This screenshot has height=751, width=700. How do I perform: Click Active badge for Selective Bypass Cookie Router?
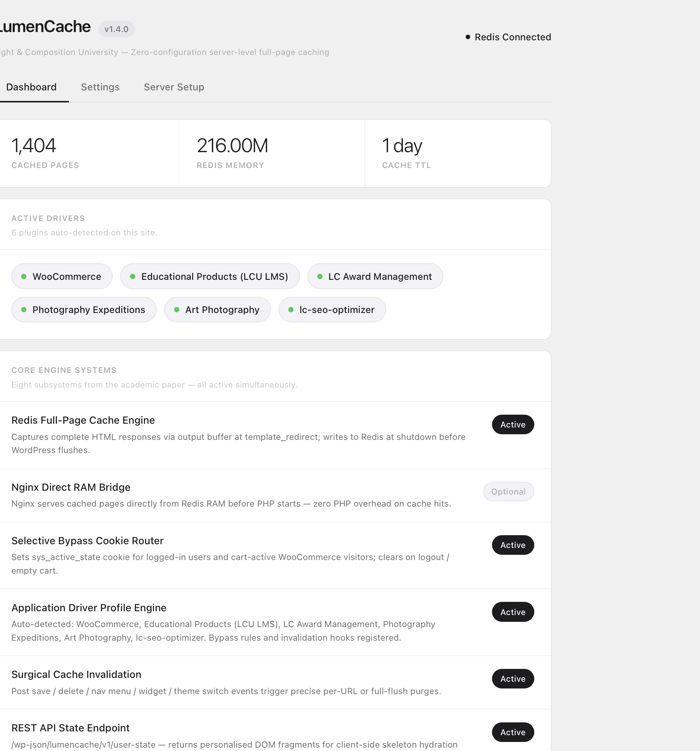point(513,545)
